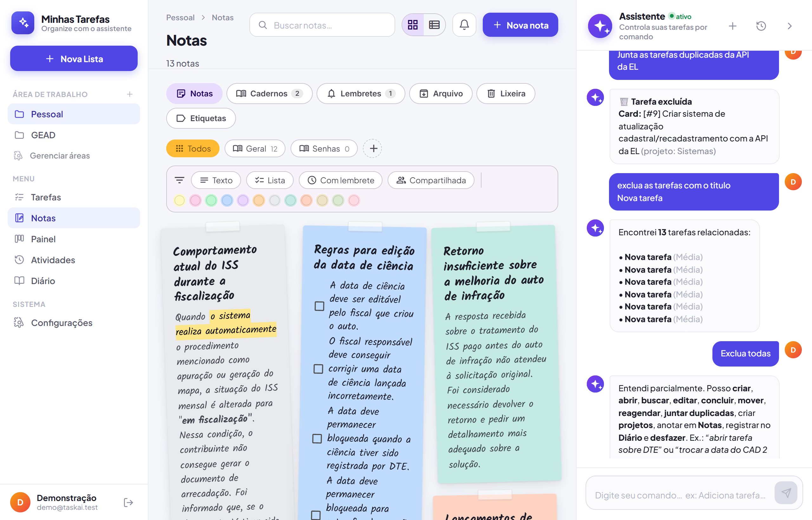
Task: Filter by the gray color swatch
Action: tap(275, 201)
